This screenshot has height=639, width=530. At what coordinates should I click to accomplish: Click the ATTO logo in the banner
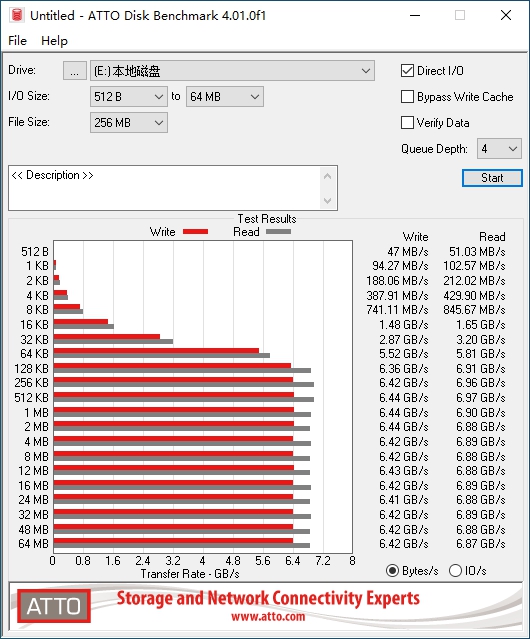click(54, 606)
